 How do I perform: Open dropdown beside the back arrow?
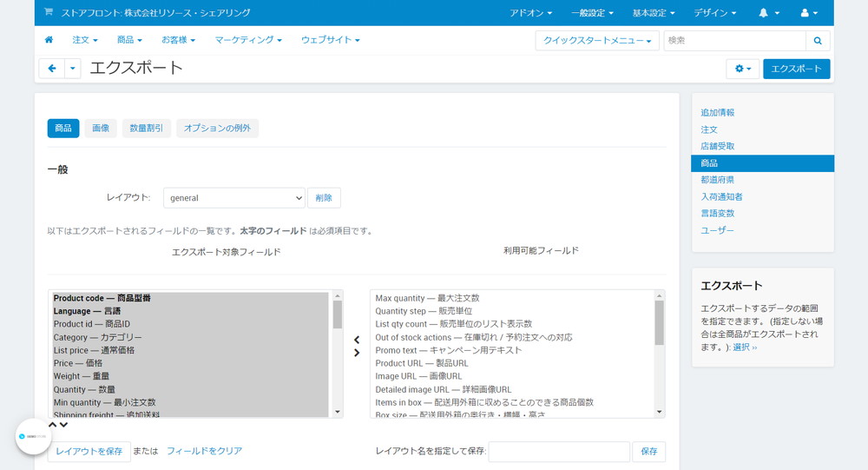tap(73, 69)
